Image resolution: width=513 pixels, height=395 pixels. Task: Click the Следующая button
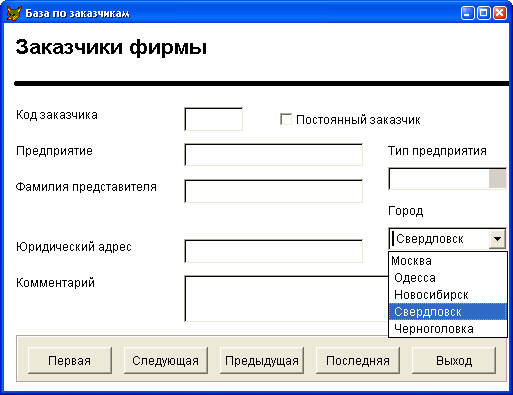tap(166, 360)
